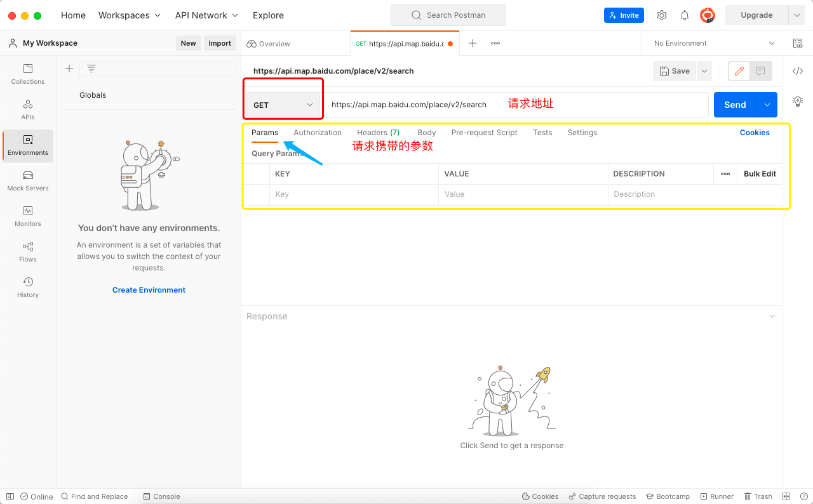Open the Cookies link in request pane
The width and height of the screenshot is (813, 504).
pos(755,133)
